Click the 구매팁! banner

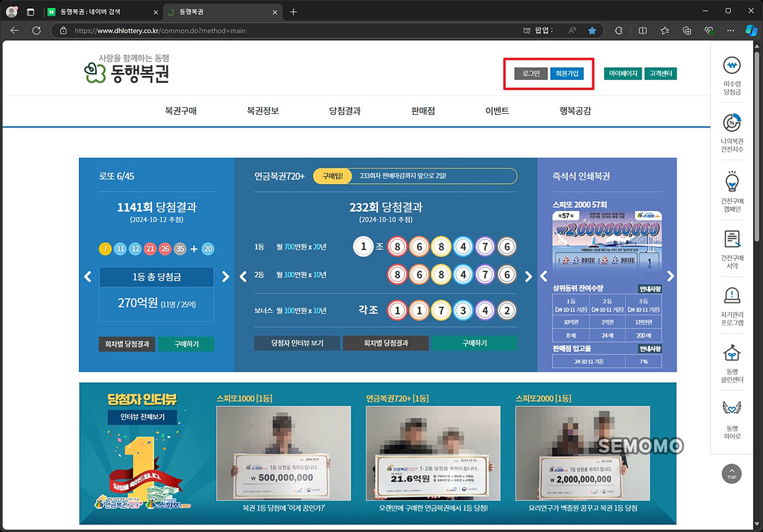pos(415,176)
